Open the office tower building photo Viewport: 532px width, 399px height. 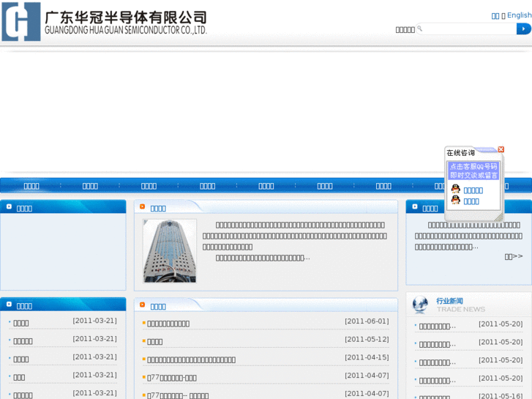[x=170, y=251]
